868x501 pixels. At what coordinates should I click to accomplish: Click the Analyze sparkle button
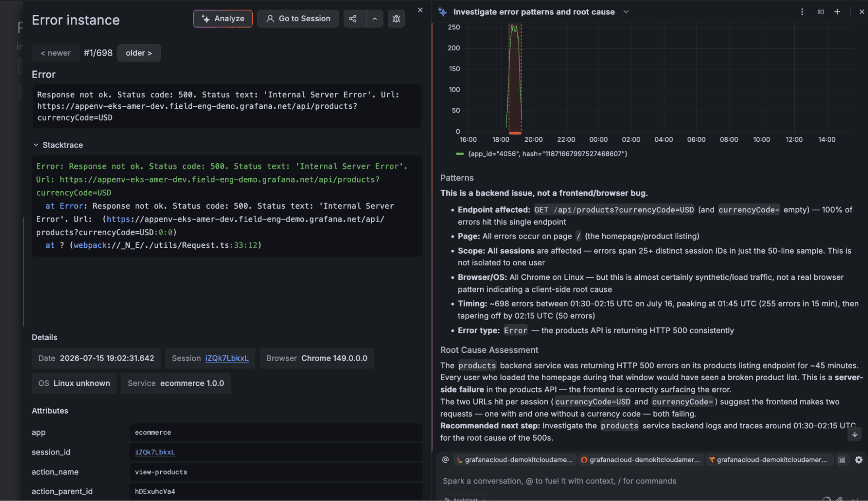pyautogui.click(x=222, y=19)
